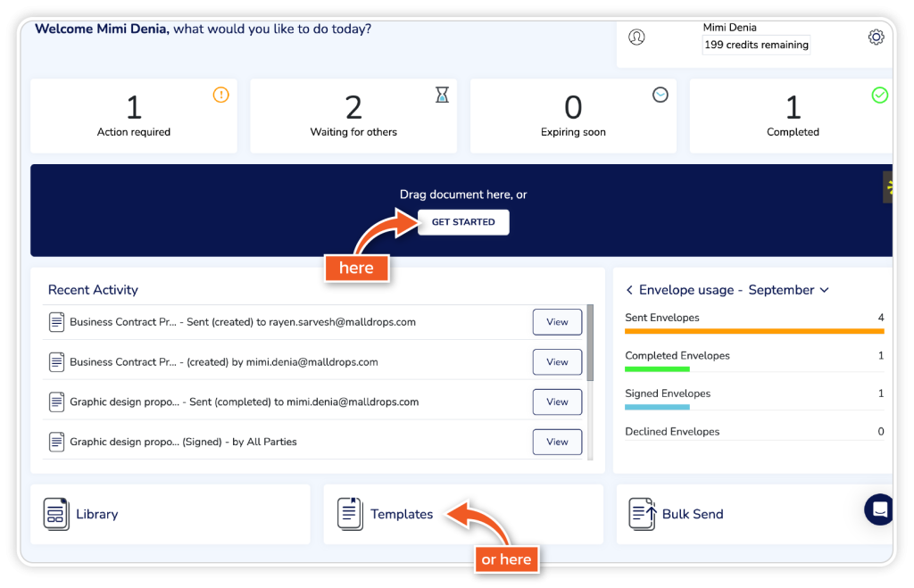The image size is (914, 588).
Task: Click the orange Sent Envelopes progress bar
Action: pos(754,331)
